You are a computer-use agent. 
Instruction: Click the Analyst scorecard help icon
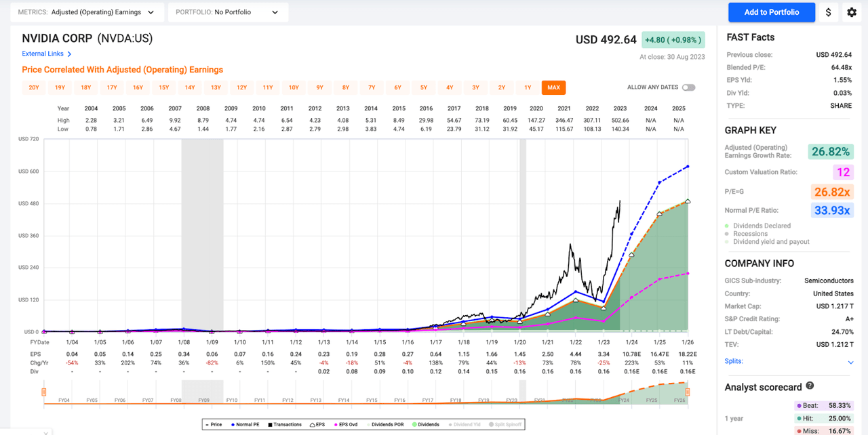coord(809,387)
